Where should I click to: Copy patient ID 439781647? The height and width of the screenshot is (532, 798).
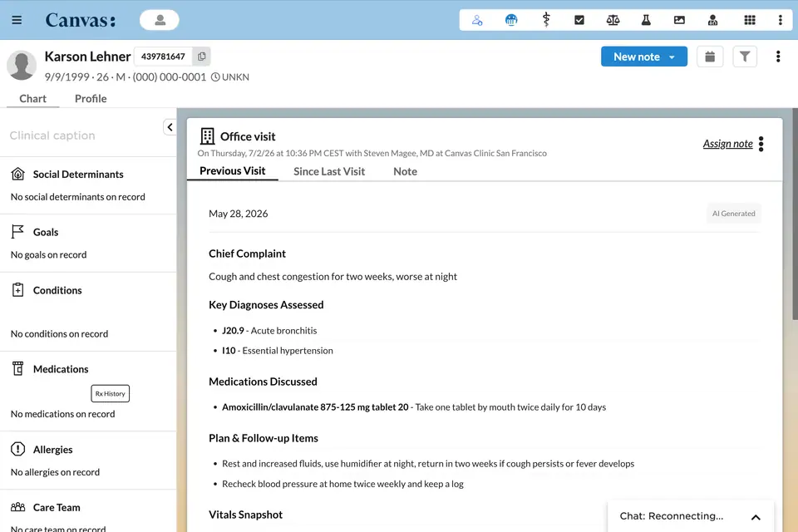tap(201, 57)
